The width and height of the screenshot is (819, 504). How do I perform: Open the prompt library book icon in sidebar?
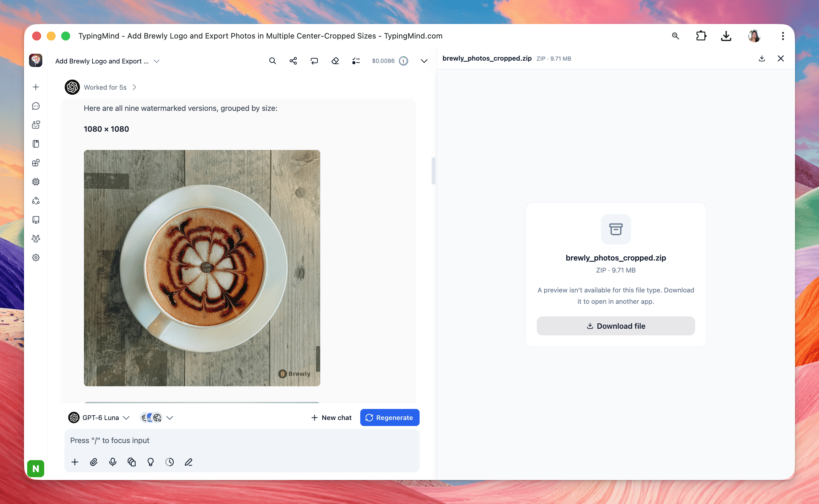[x=36, y=144]
